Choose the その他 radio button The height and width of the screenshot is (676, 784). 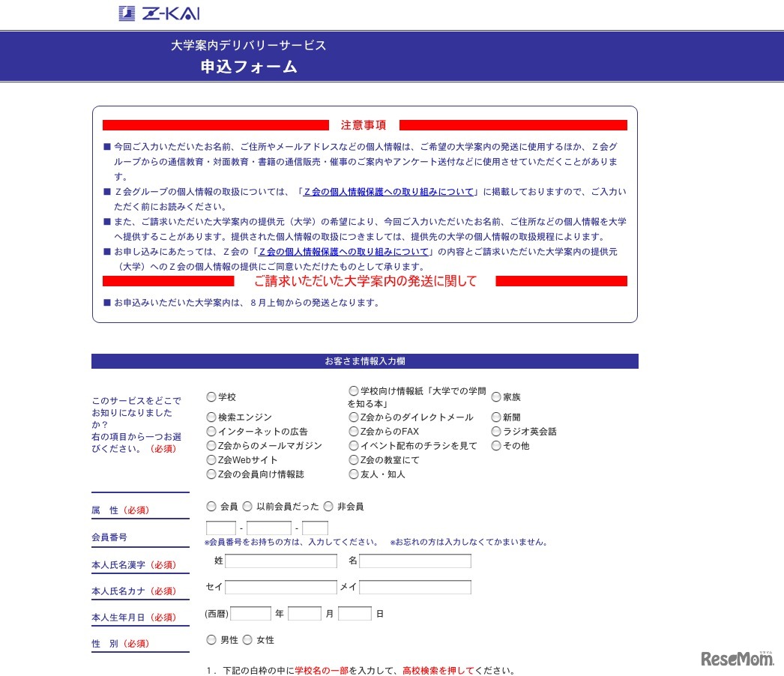pyautogui.click(x=496, y=445)
